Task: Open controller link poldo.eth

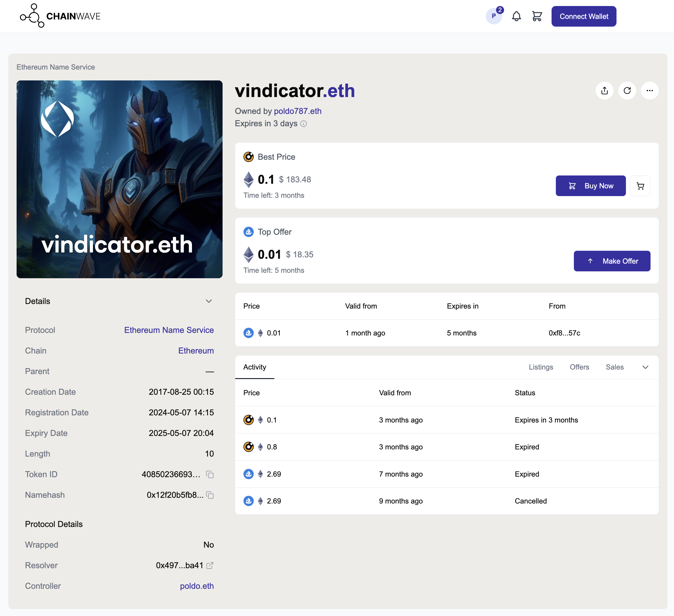Action: coord(197,586)
